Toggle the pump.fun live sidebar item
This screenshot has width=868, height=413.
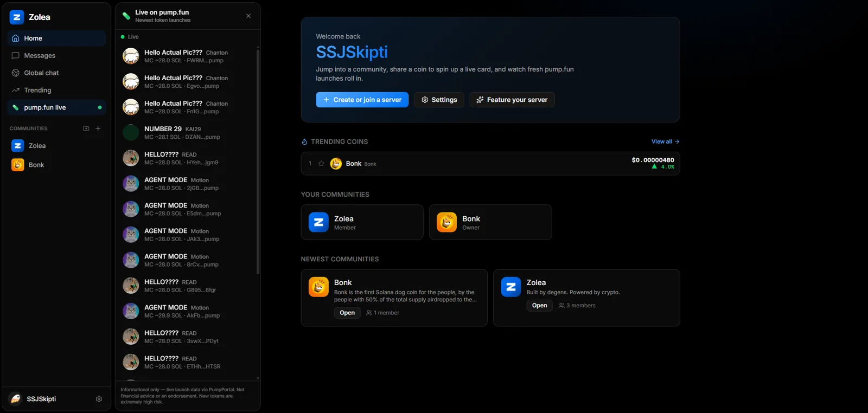point(56,107)
